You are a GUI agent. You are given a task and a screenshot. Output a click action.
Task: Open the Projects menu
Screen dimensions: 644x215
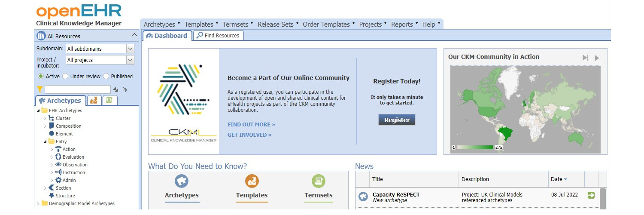(373, 25)
